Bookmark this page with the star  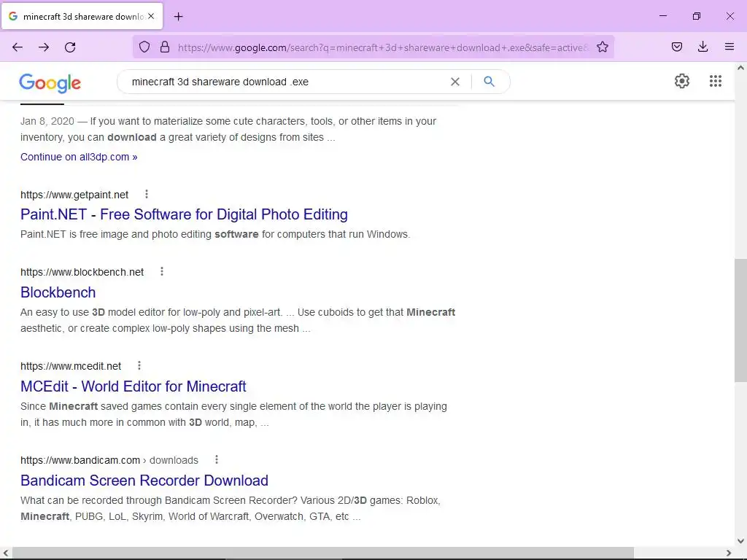tap(602, 47)
